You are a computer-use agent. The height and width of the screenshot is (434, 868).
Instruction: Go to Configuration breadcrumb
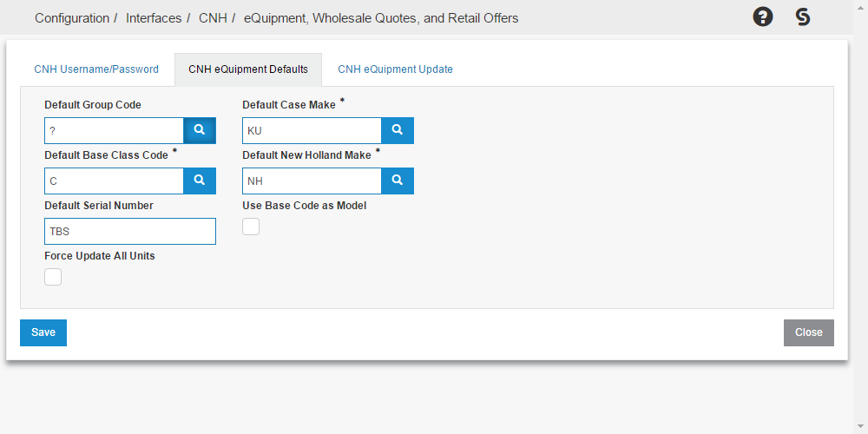tap(72, 17)
